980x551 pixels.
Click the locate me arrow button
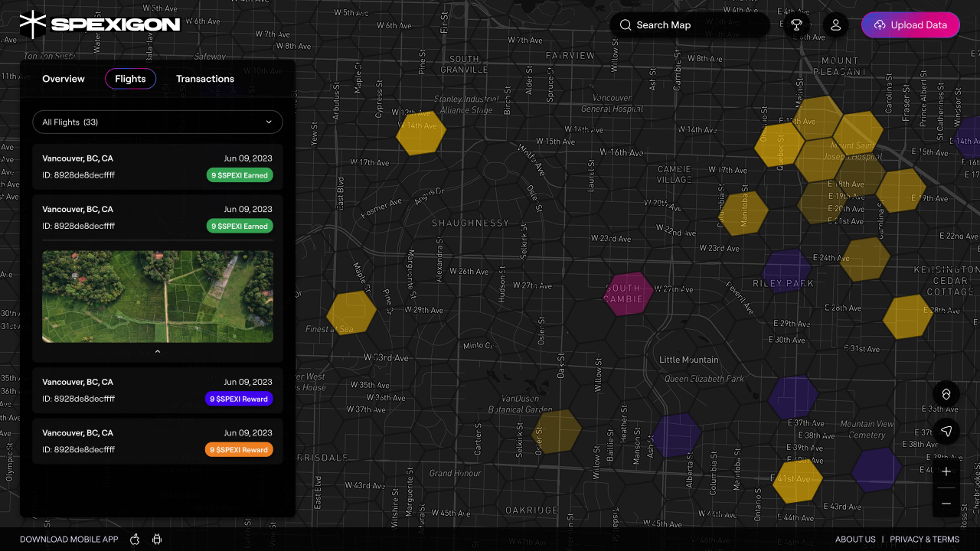[946, 432]
